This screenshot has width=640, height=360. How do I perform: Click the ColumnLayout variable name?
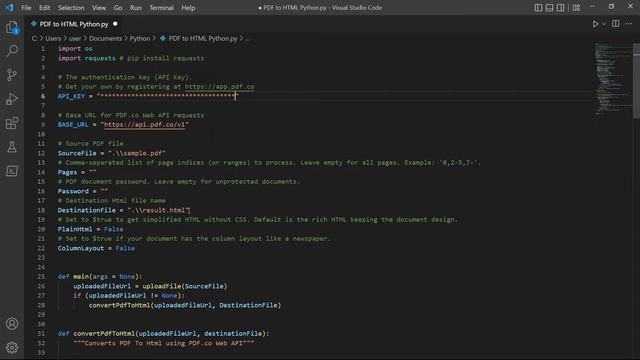(80, 248)
